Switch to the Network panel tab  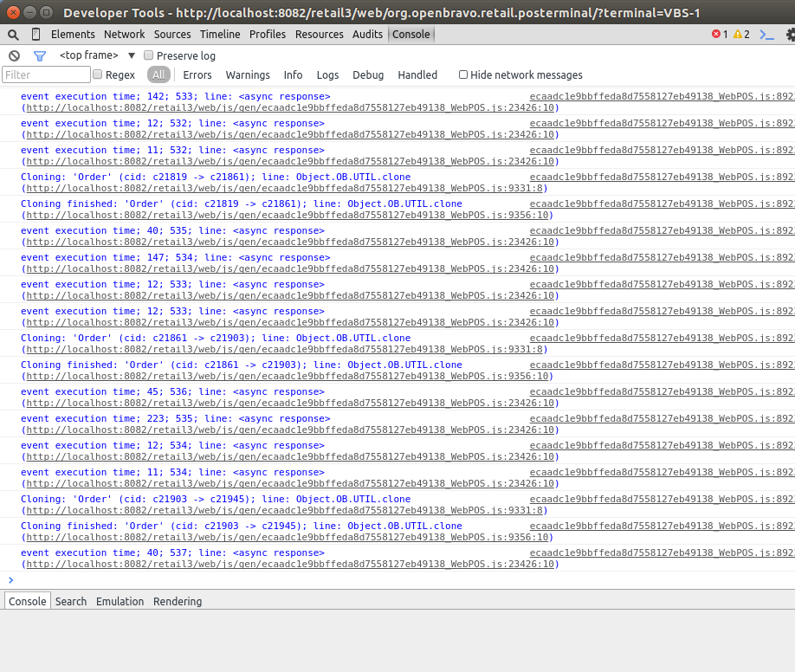coord(125,35)
